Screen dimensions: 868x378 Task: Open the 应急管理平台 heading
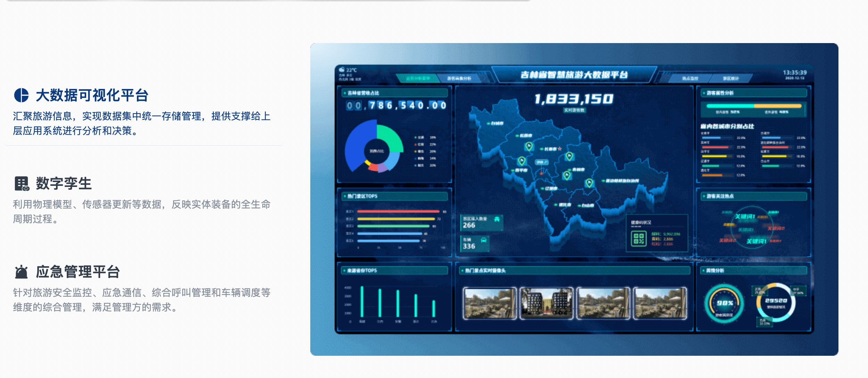pos(78,272)
